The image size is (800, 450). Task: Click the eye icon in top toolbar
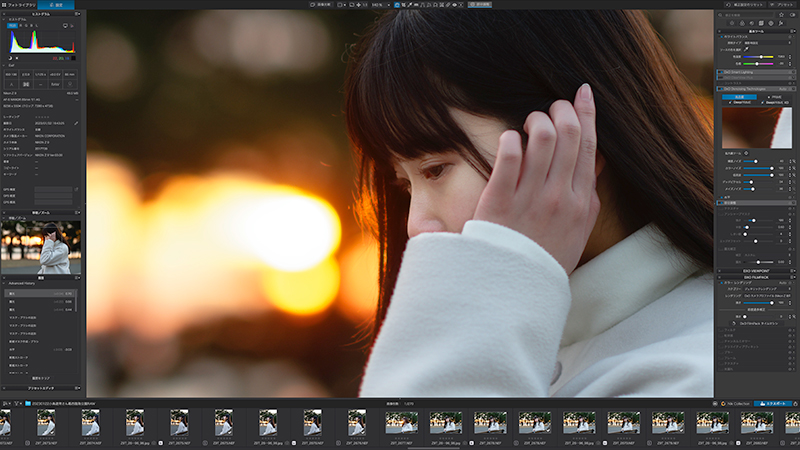coord(455,5)
